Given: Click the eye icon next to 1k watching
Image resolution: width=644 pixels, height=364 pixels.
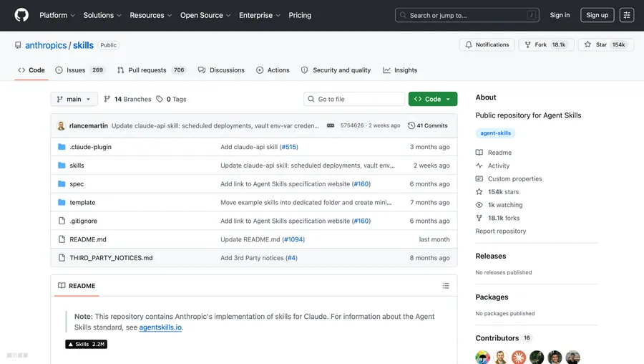Looking at the screenshot, I should 479,205.
